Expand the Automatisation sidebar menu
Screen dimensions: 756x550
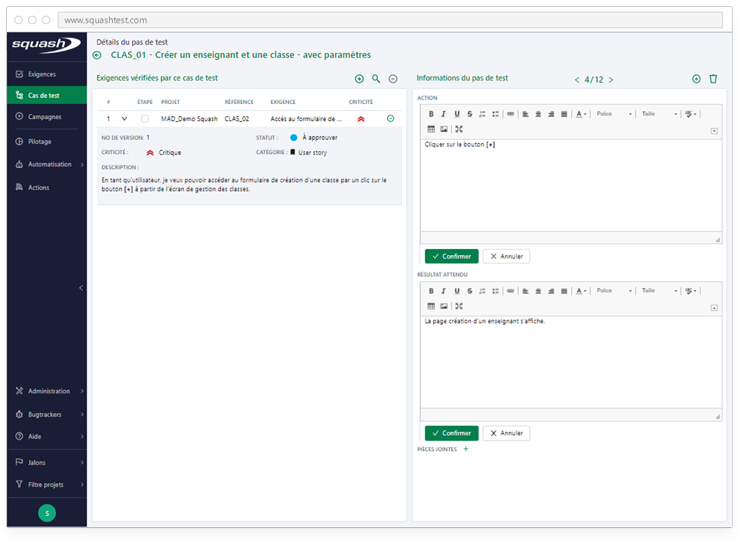point(47,164)
